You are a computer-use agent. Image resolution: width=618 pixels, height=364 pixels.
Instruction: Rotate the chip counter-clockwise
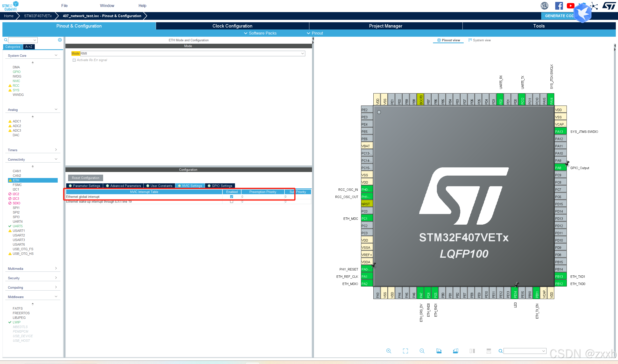(x=455, y=351)
